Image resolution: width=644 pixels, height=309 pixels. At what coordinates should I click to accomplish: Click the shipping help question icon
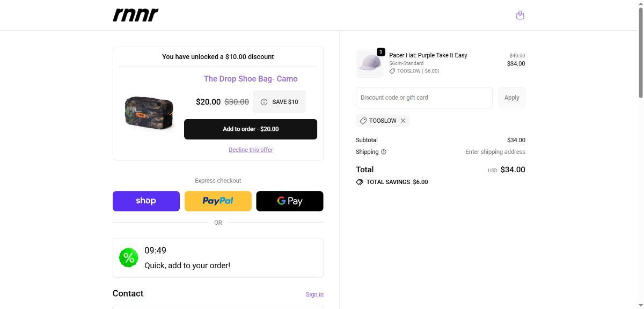(383, 152)
